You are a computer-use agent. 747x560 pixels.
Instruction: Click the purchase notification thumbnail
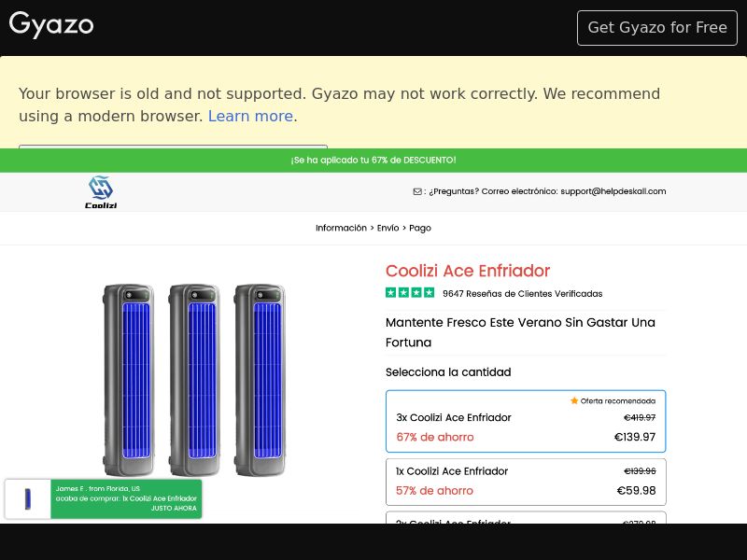coord(28,499)
